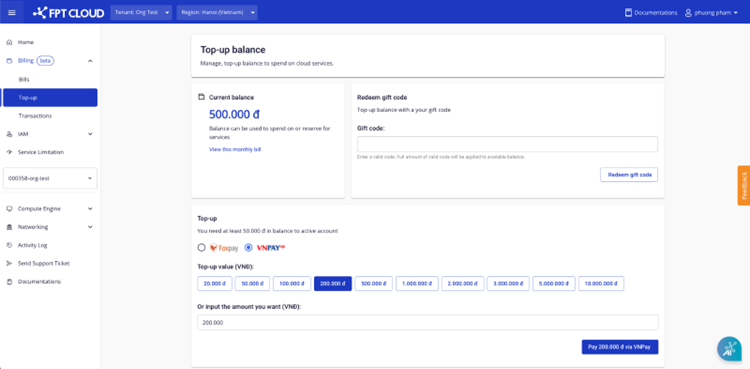Click the Billing wallet icon in sidebar
This screenshot has height=369, width=750.
(9, 61)
